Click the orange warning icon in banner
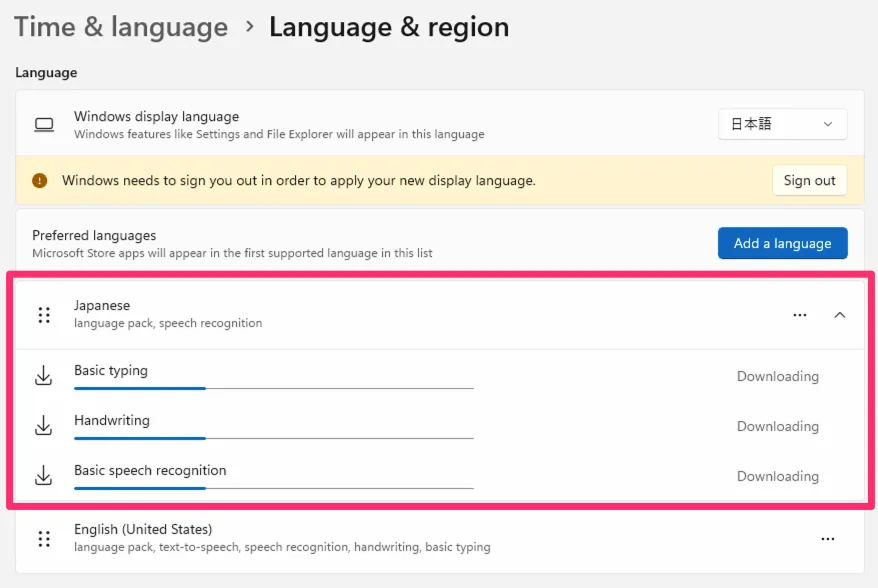This screenshot has height=588, width=878. [39, 181]
